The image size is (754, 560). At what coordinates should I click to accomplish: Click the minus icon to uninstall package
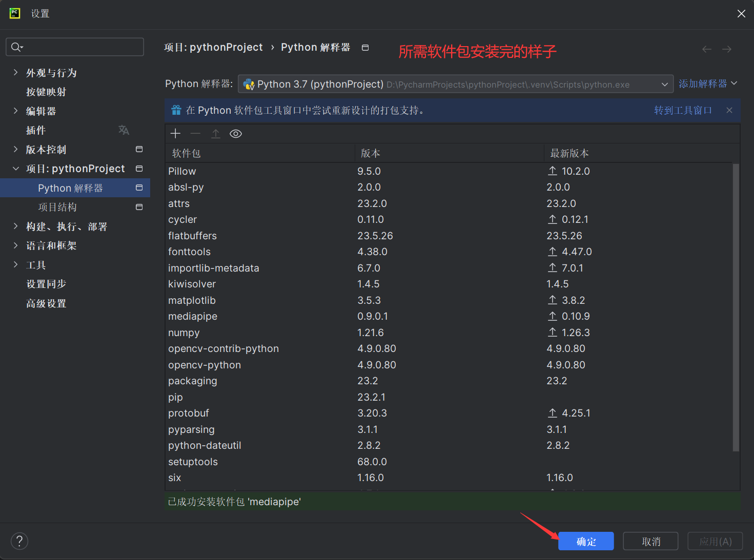tap(195, 134)
